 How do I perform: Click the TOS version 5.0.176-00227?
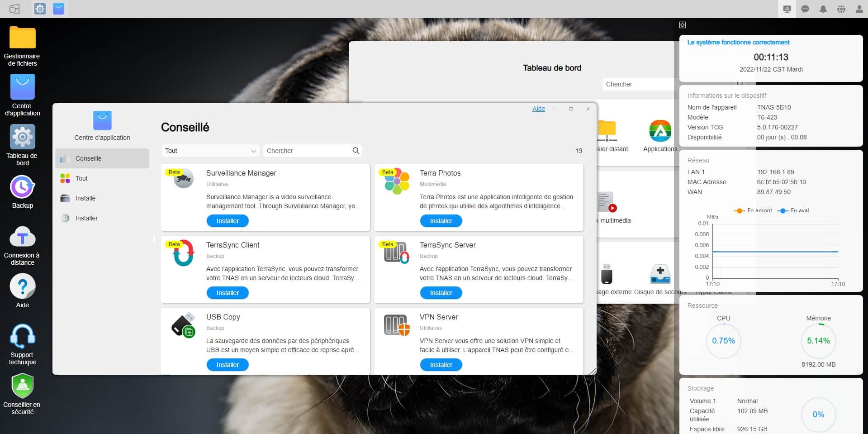click(x=777, y=127)
